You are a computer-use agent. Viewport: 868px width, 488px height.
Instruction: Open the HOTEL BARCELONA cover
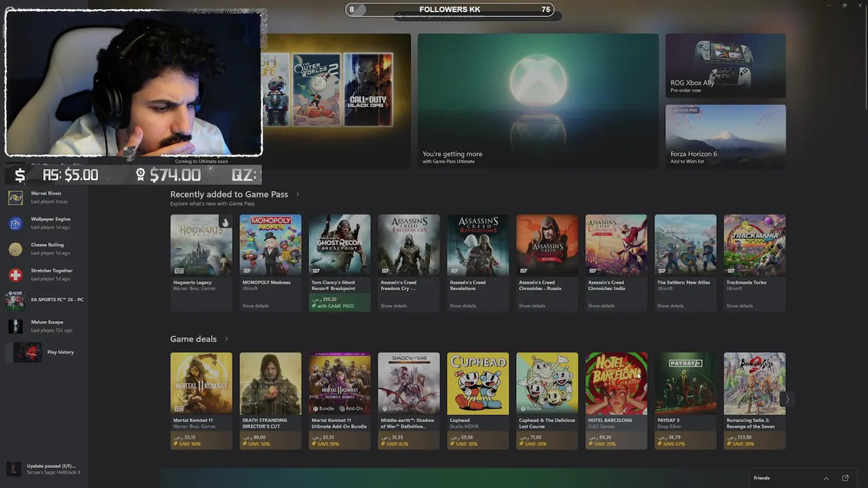coord(616,383)
